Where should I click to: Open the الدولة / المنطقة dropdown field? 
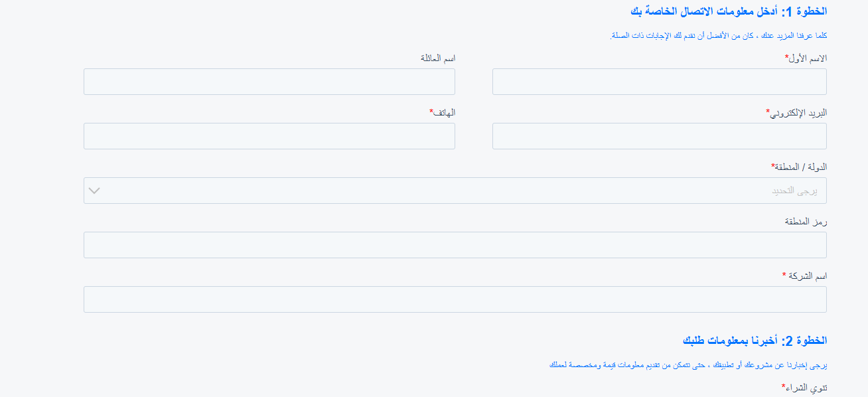[x=455, y=191]
